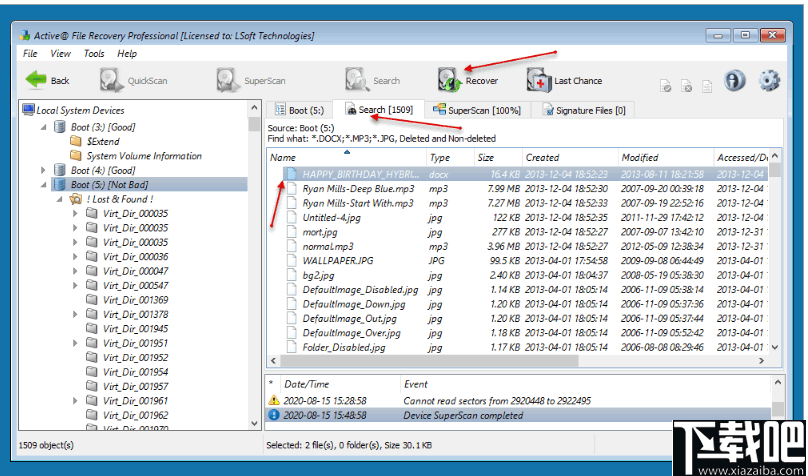Viewport: 808px width, 476px height.
Task: Select the DefaultImage_Over.jpg file
Action: click(518, 333)
